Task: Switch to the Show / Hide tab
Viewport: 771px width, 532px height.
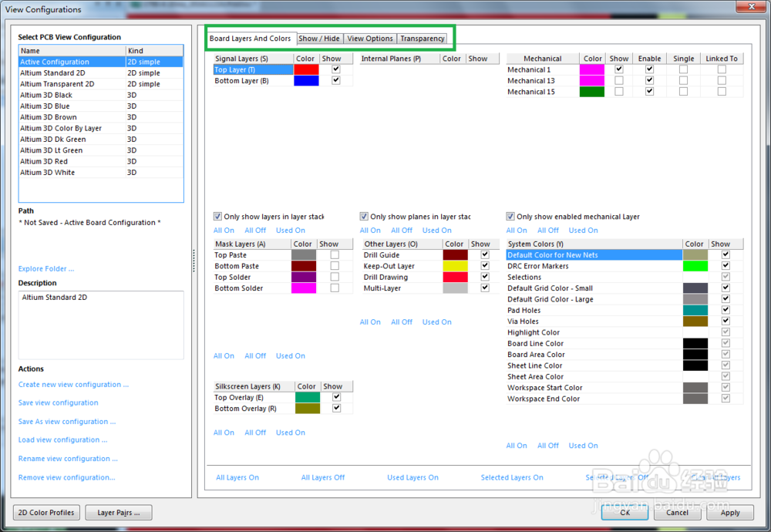Action: tap(319, 39)
